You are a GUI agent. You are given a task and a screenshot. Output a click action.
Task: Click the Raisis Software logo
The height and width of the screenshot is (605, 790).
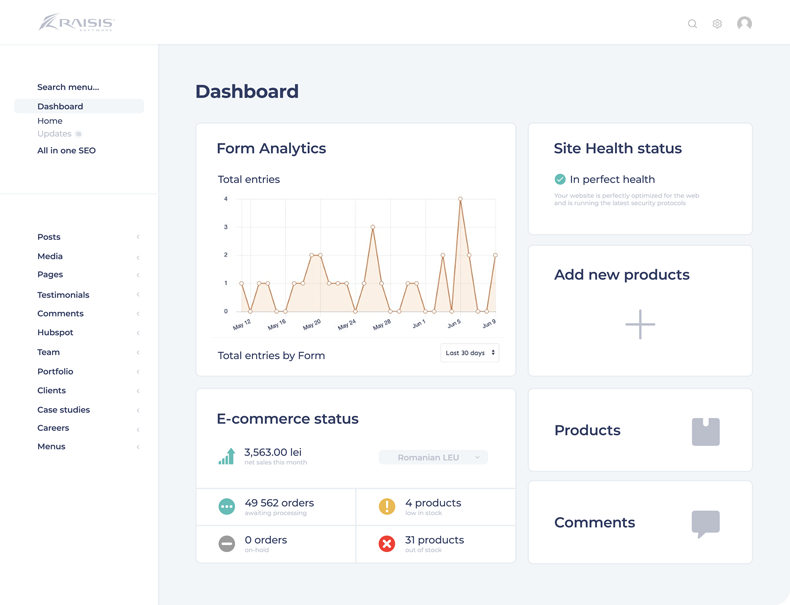(x=77, y=23)
